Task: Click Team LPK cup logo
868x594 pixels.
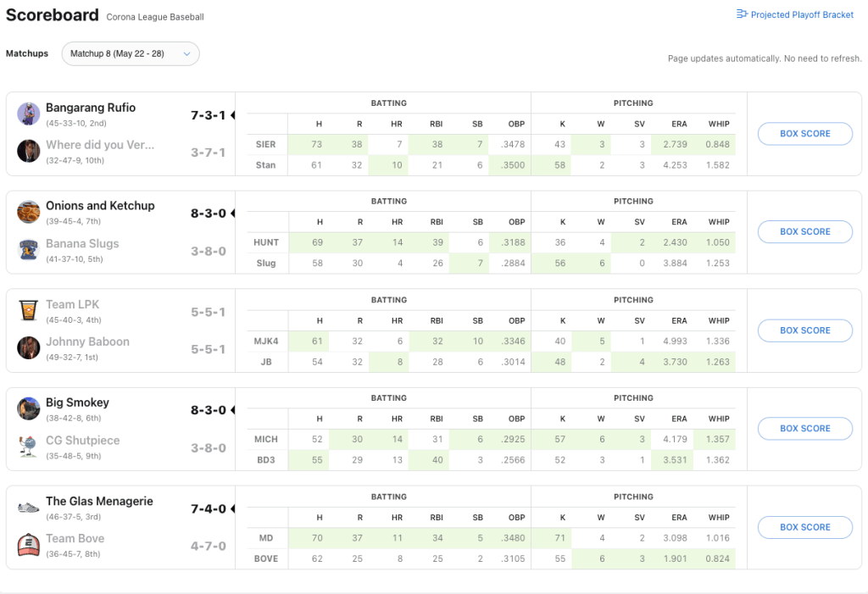Action: coord(29,310)
